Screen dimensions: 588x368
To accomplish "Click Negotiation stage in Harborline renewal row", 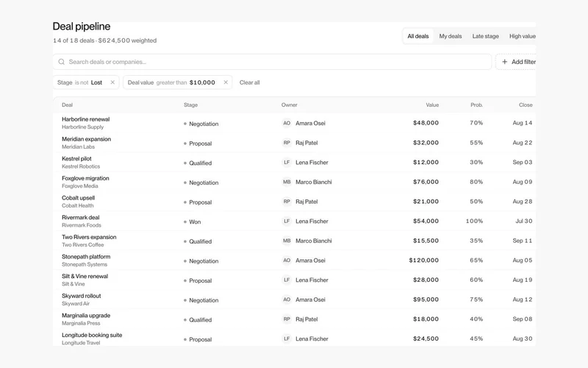I will [x=201, y=124].
